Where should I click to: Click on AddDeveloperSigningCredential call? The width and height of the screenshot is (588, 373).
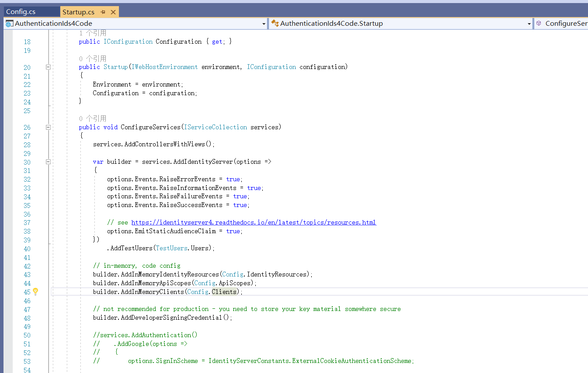coord(171,318)
